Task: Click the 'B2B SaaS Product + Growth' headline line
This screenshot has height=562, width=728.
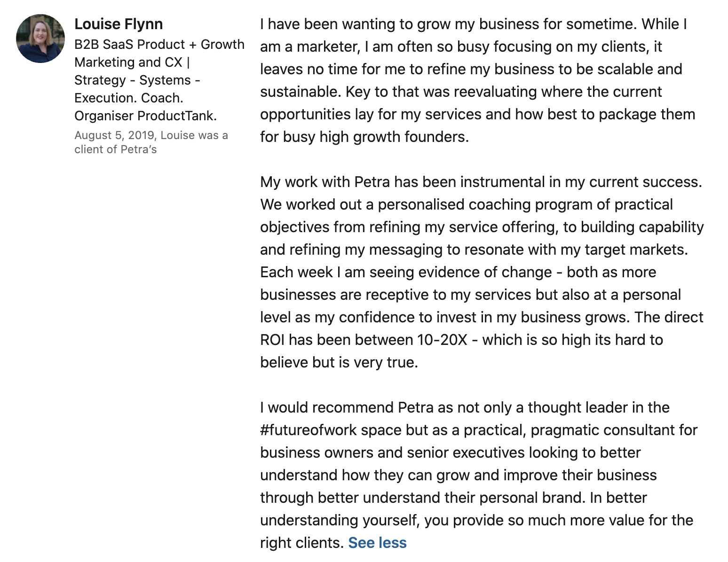Action: click(x=159, y=44)
